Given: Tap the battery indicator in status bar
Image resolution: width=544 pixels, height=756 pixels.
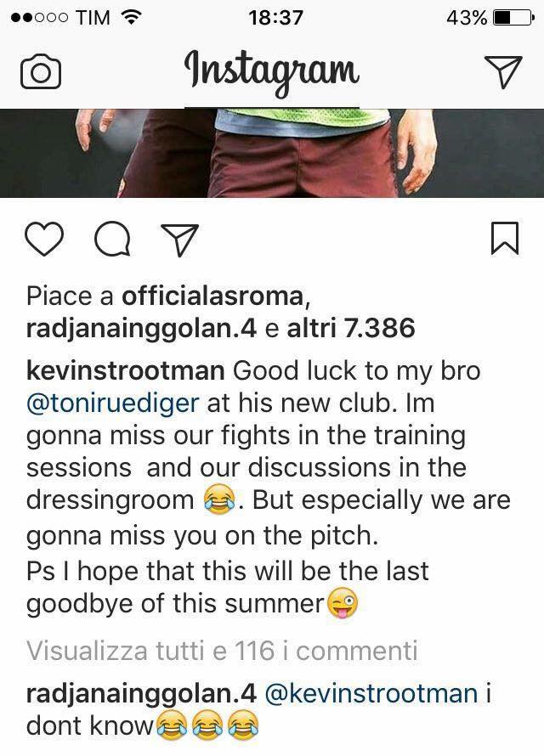Looking at the screenshot, I should click(513, 19).
